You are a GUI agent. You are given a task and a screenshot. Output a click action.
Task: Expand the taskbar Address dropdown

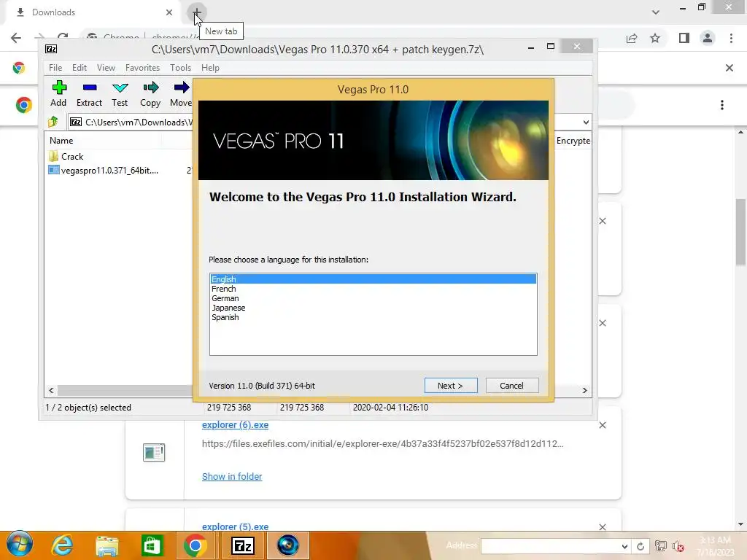[624, 546]
